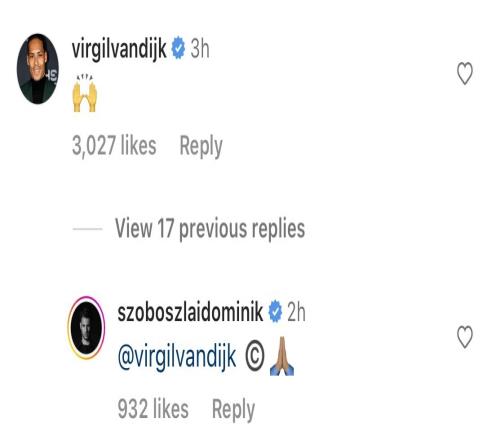The image size is (500, 440).
Task: Click the line before View 17 replies
Action: 87,229
